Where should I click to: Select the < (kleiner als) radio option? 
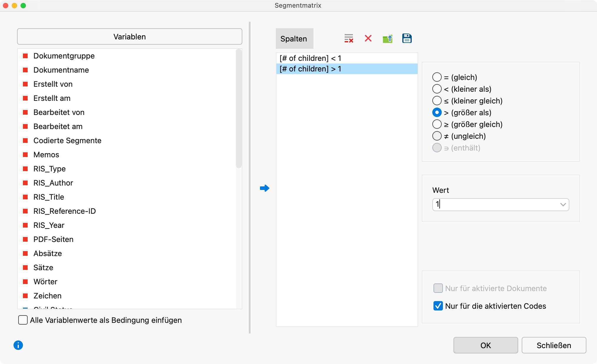pos(437,89)
